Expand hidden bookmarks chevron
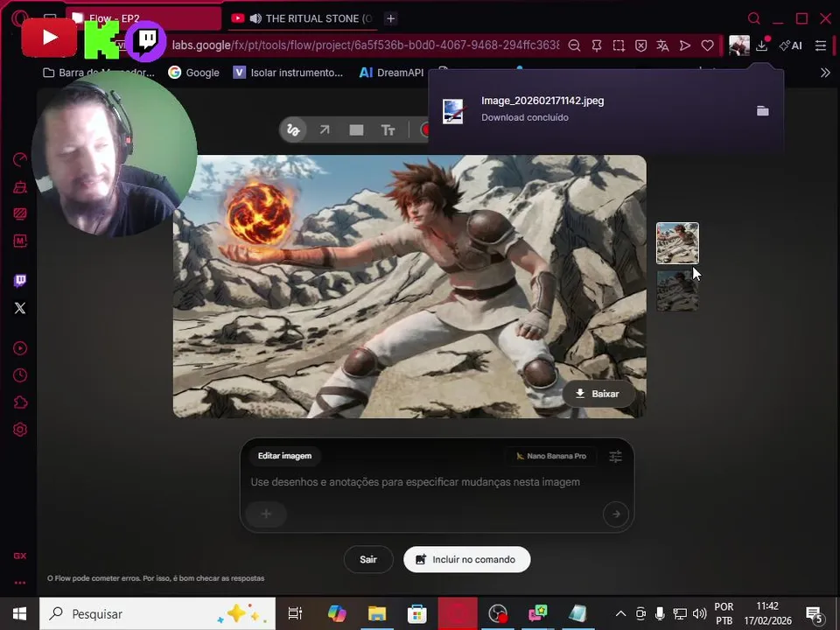The width and height of the screenshot is (840, 630). (x=825, y=73)
